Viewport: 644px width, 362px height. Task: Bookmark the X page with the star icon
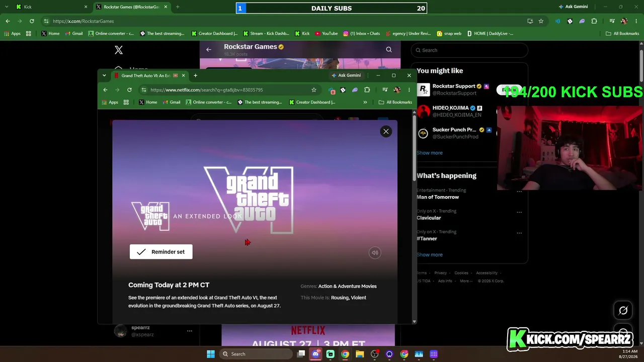(x=541, y=21)
